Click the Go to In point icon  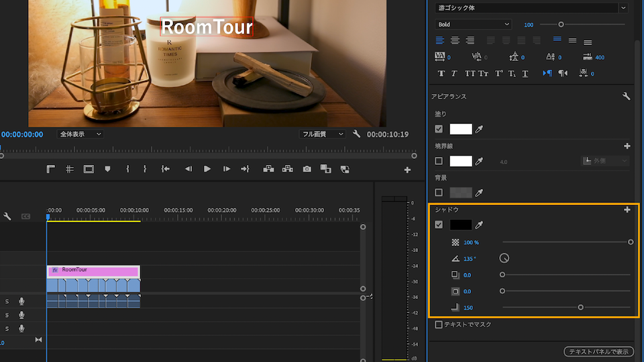[165, 169]
